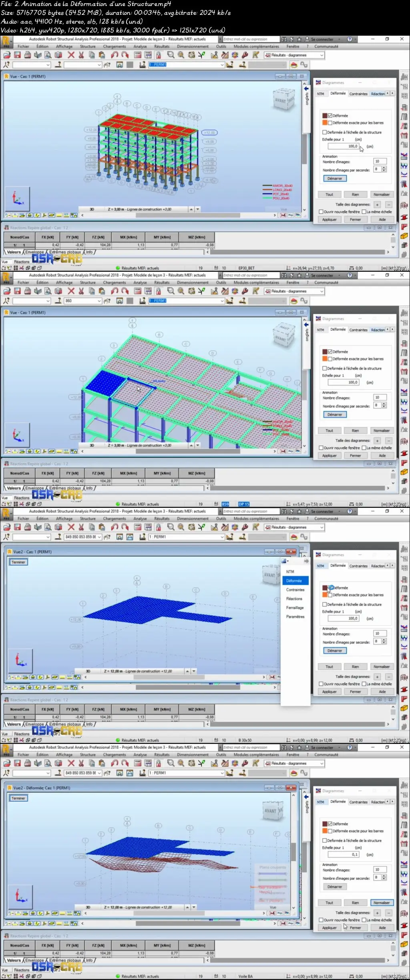The width and height of the screenshot is (410, 980).
Task: Click Normaliser in the fourth frame
Action: pos(382,903)
